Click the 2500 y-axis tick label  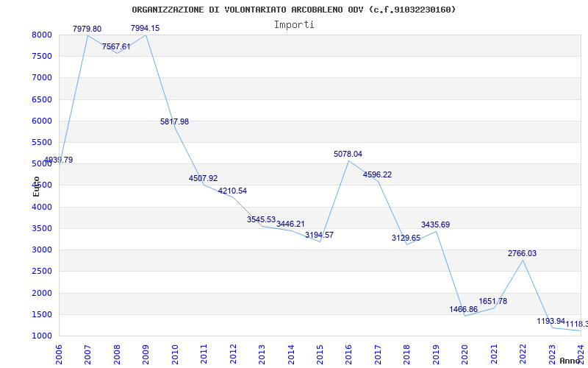point(42,271)
